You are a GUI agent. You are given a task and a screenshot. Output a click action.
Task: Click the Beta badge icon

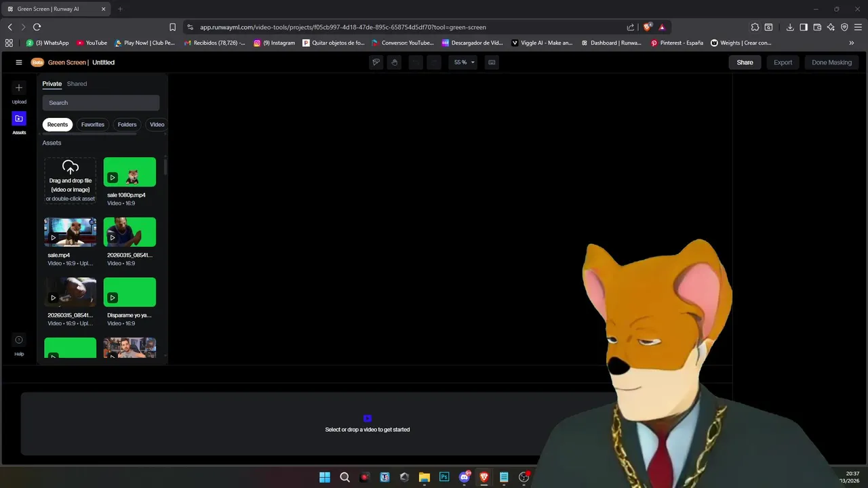37,62
